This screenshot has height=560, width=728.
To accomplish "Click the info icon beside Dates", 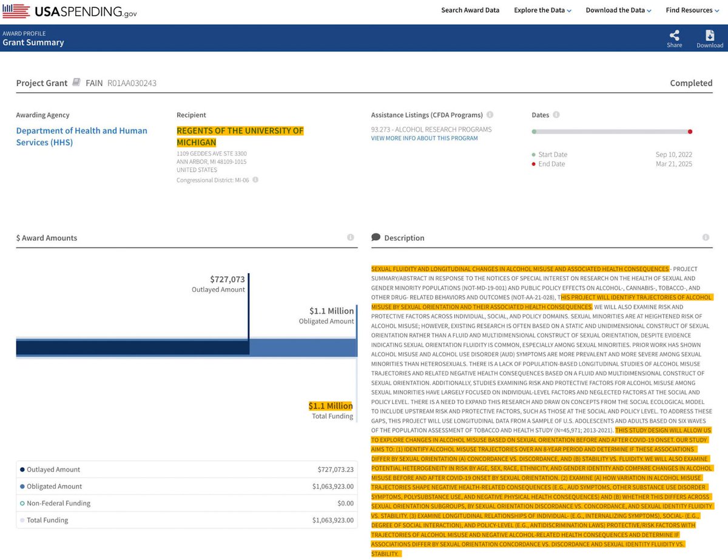I will coord(556,114).
